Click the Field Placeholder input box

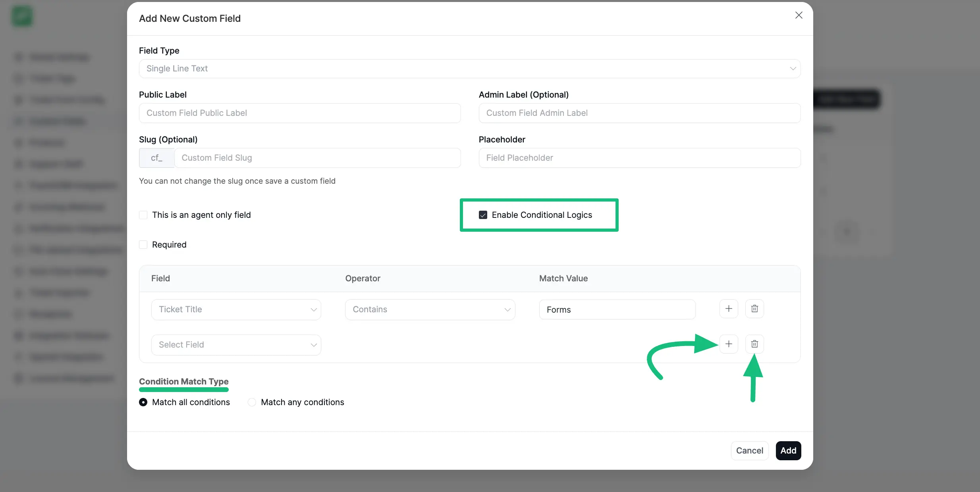click(x=639, y=158)
